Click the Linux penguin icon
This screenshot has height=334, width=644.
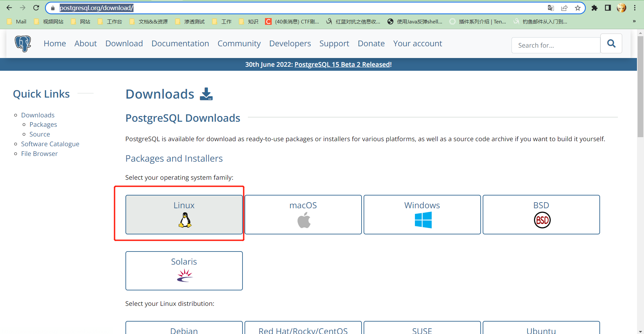(x=185, y=221)
